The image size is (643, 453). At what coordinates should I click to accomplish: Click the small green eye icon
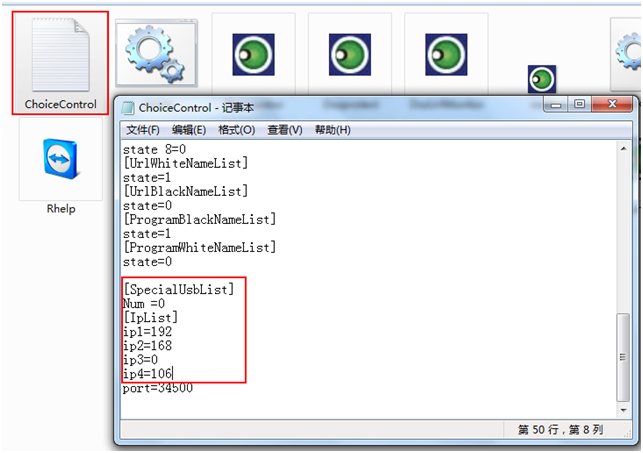(542, 79)
